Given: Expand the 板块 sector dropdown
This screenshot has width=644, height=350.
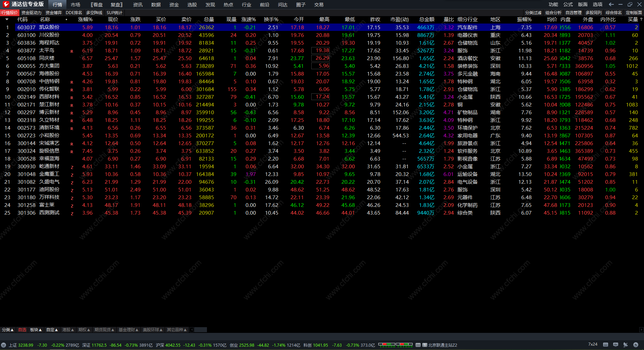Looking at the screenshot, I should click(x=36, y=330).
